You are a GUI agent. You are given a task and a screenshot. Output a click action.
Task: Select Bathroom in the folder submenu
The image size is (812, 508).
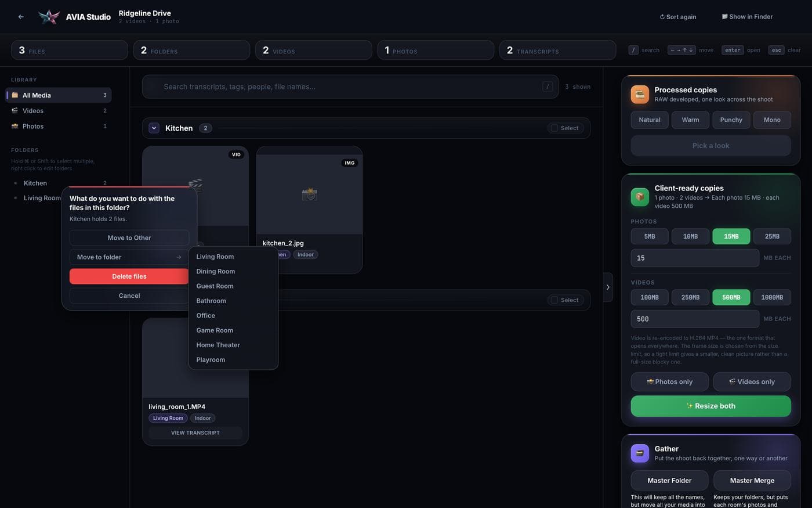point(233,301)
